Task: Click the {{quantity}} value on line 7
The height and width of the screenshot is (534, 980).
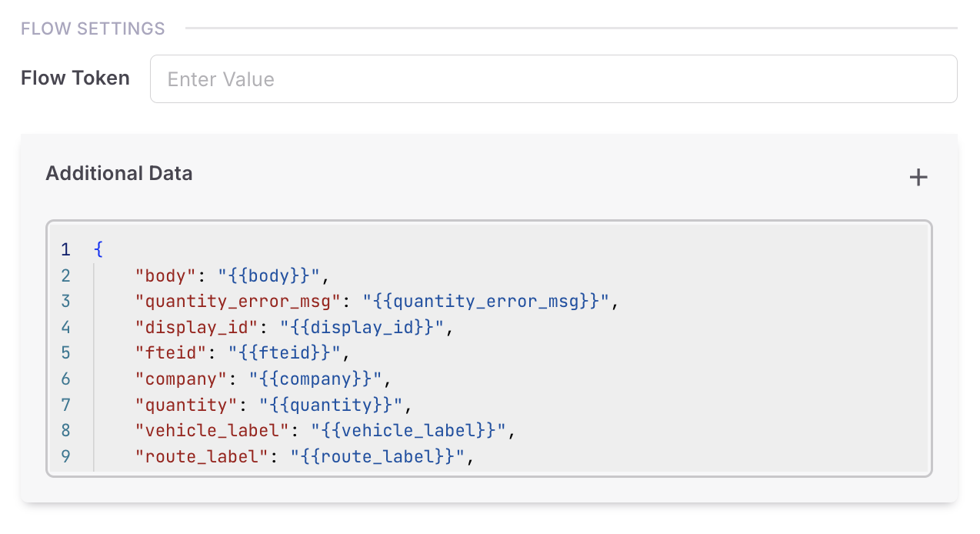Action: tap(331, 405)
